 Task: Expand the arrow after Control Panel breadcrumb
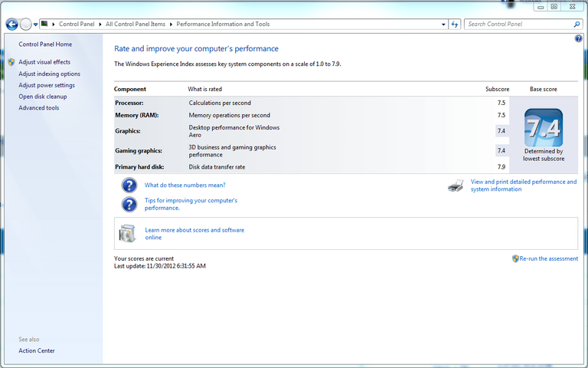[100, 25]
